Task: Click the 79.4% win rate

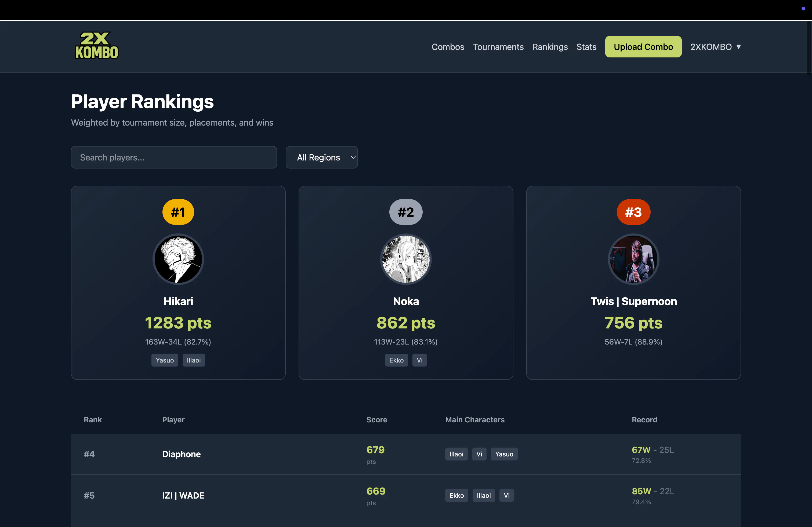Action: click(641, 502)
